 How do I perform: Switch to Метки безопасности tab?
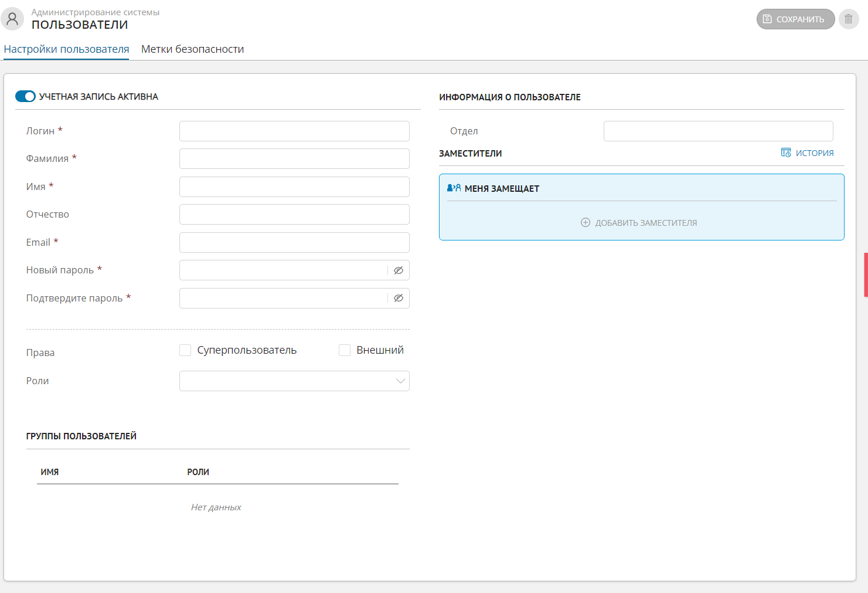pos(192,49)
